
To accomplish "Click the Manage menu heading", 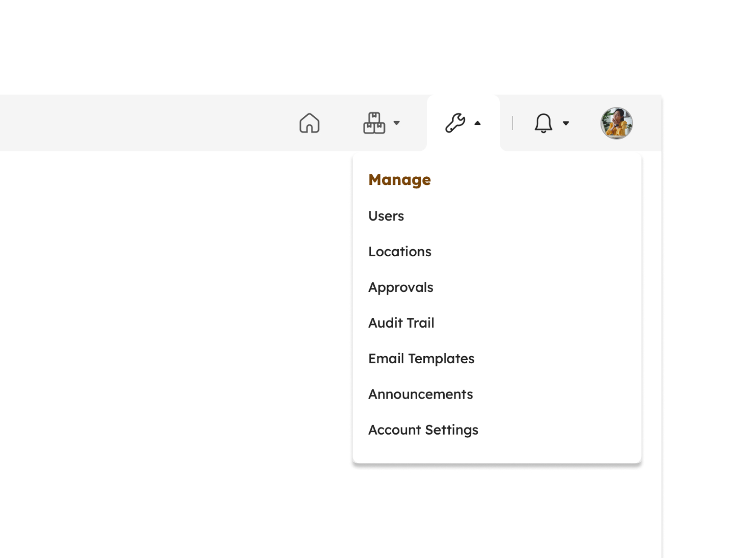I will click(399, 180).
